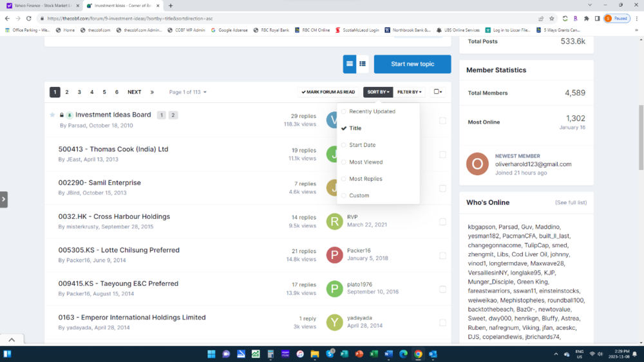Click the browser reload icon
This screenshot has width=644, height=362.
[x=29, y=19]
